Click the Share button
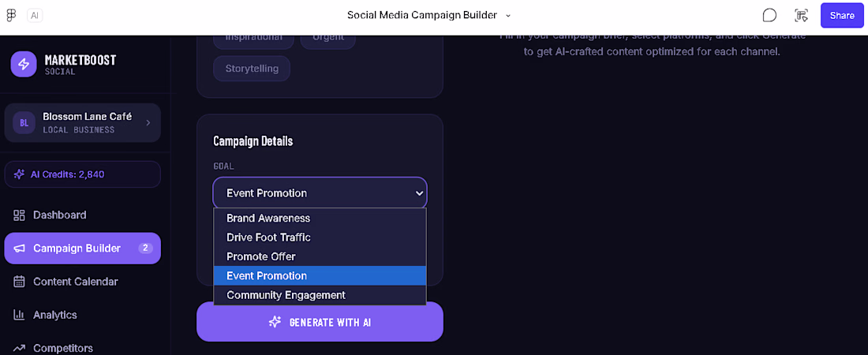The width and height of the screenshot is (868, 355). [841, 16]
